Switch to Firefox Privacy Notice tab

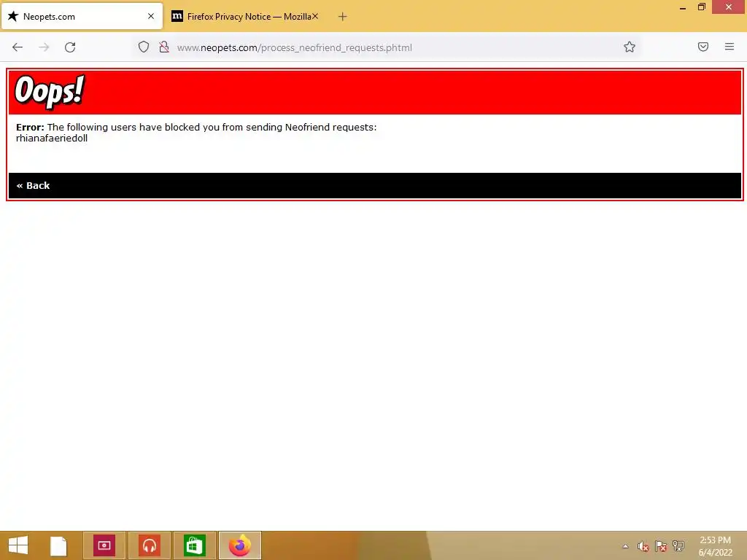click(x=245, y=16)
